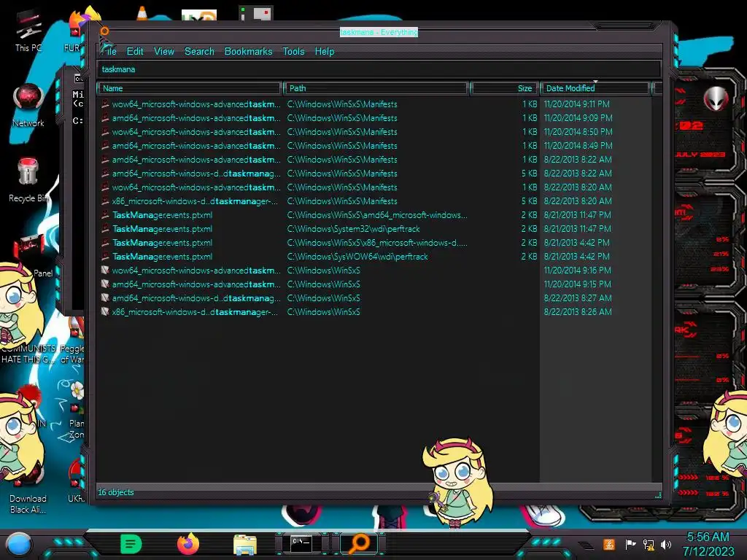Open the Search menu

pyautogui.click(x=199, y=52)
